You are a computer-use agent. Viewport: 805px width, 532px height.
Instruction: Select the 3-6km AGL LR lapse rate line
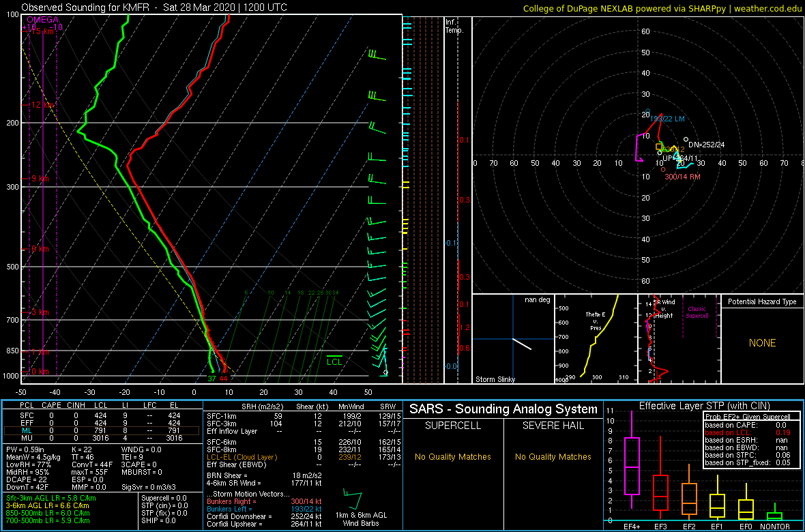[48, 505]
